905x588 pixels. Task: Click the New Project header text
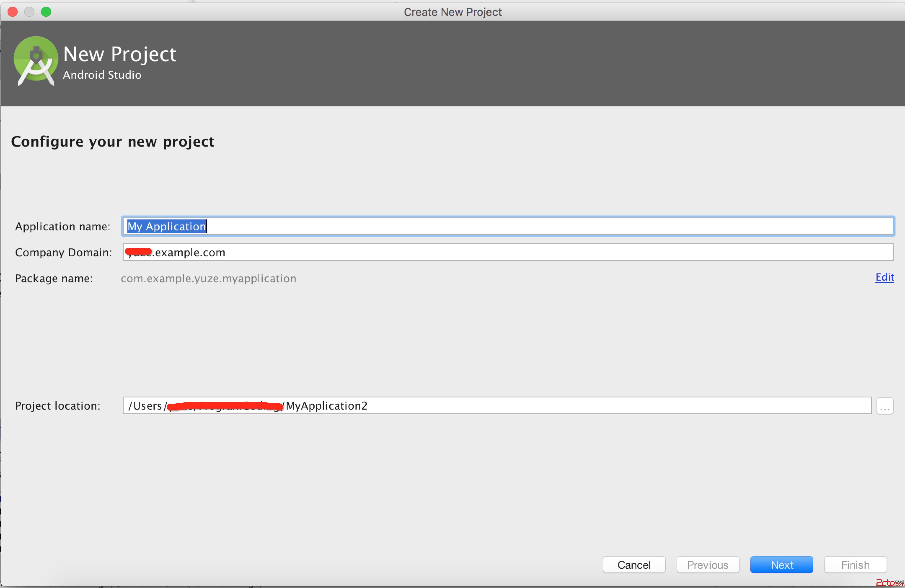tap(119, 54)
